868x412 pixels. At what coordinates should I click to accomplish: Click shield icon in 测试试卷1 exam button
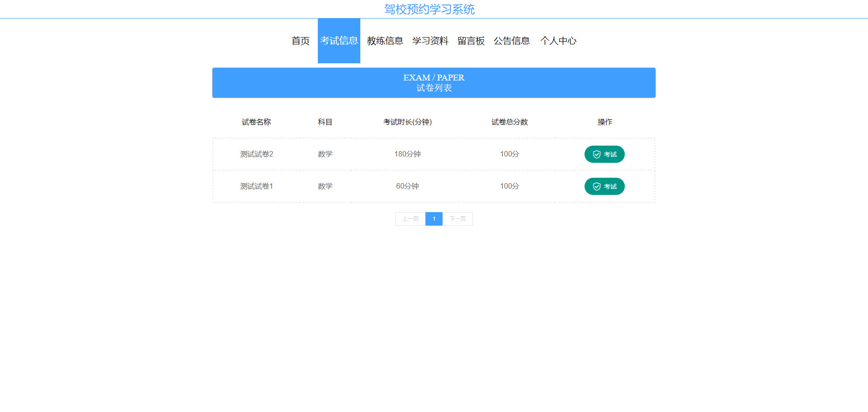pos(597,186)
